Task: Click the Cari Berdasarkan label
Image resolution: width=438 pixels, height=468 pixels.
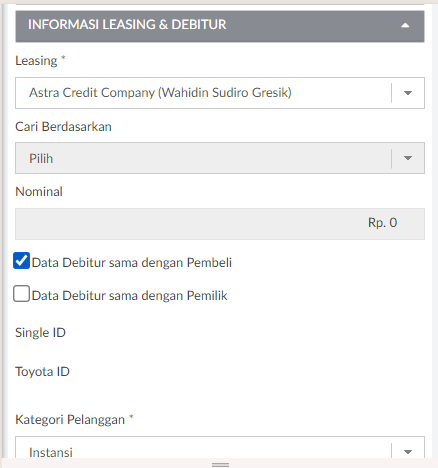Action: 63,127
